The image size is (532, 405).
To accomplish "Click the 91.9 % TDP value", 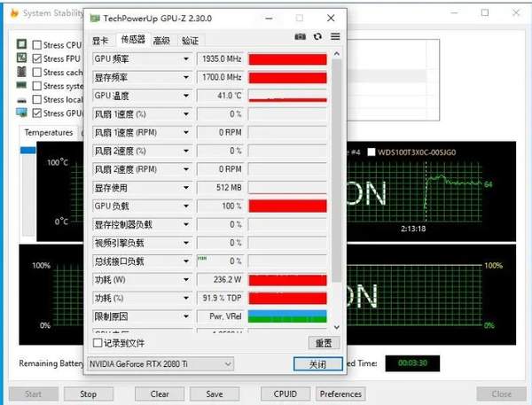I will click(x=222, y=298).
